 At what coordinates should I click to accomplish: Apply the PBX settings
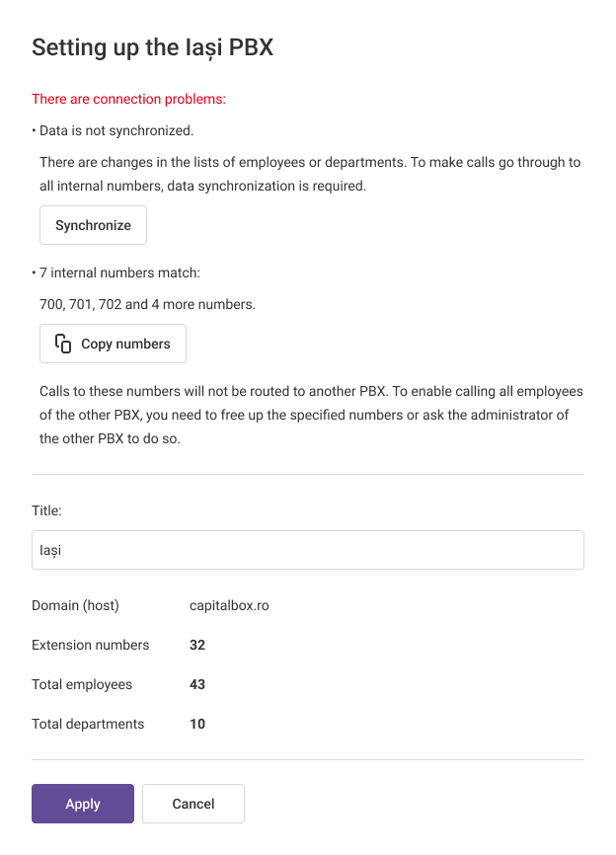point(83,804)
